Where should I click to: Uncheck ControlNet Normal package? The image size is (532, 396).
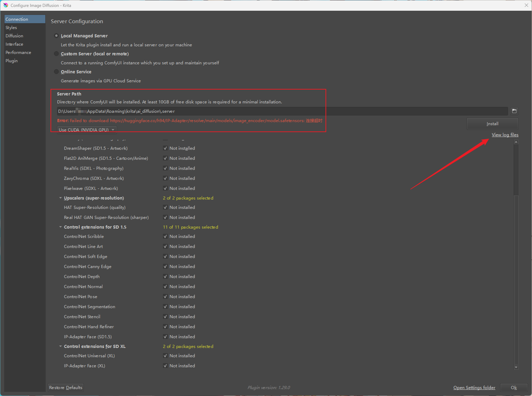[165, 287]
